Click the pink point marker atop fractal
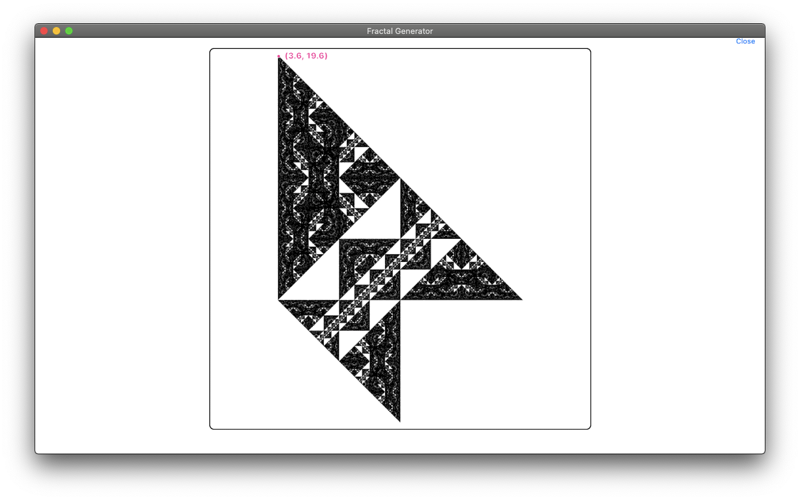 coord(279,56)
